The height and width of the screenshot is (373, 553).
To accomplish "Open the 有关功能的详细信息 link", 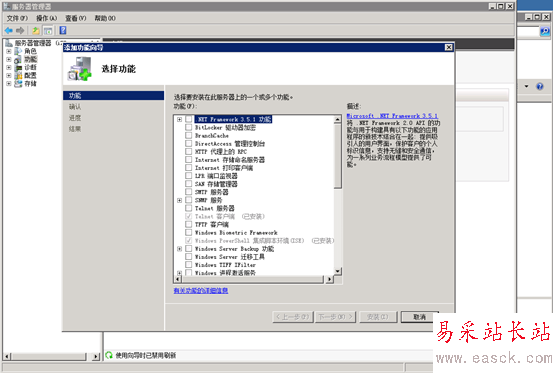I will pyautogui.click(x=201, y=291).
